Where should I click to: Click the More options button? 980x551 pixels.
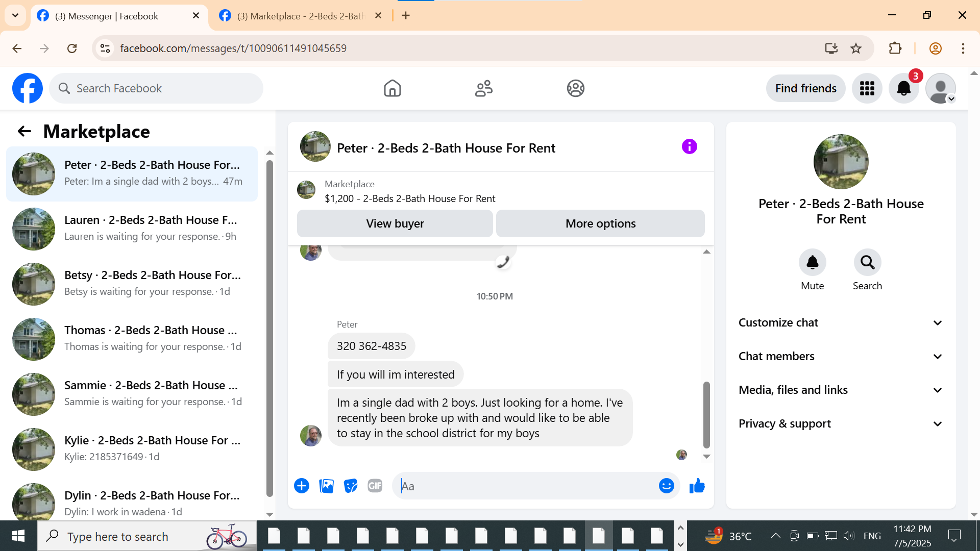600,223
